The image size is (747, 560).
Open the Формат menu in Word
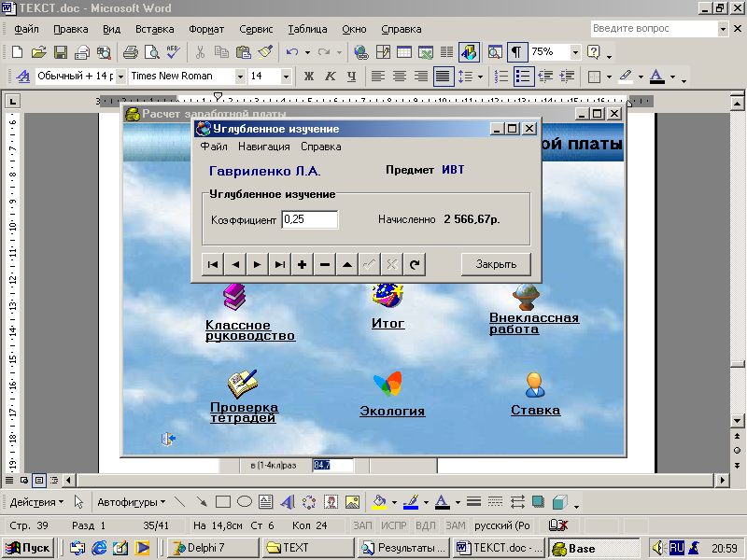tap(206, 29)
